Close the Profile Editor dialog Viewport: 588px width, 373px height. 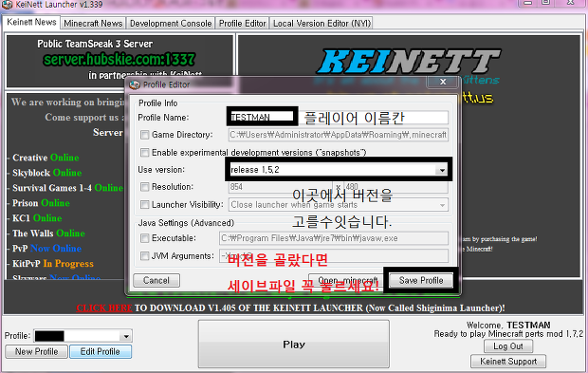443,82
